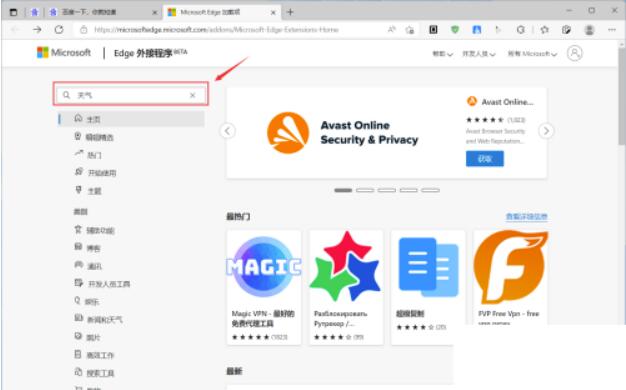Click the blue 获取 button for Avast

(x=485, y=158)
